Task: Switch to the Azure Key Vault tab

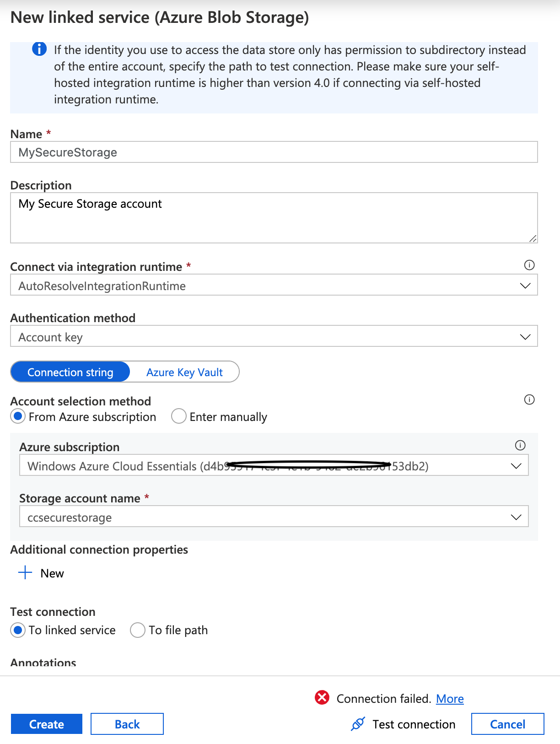Action: pyautogui.click(x=184, y=372)
